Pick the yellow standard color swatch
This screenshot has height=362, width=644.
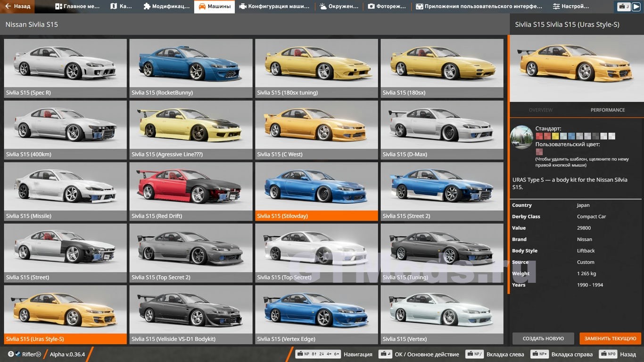pyautogui.click(x=555, y=136)
